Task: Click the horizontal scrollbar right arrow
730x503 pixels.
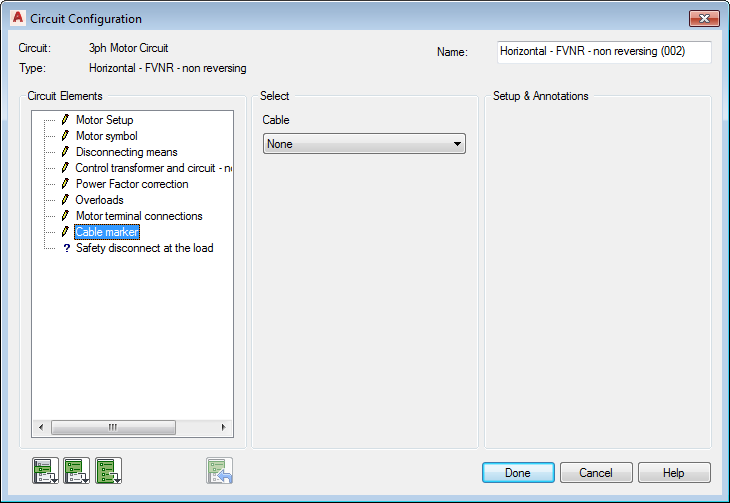Action: coord(223,427)
